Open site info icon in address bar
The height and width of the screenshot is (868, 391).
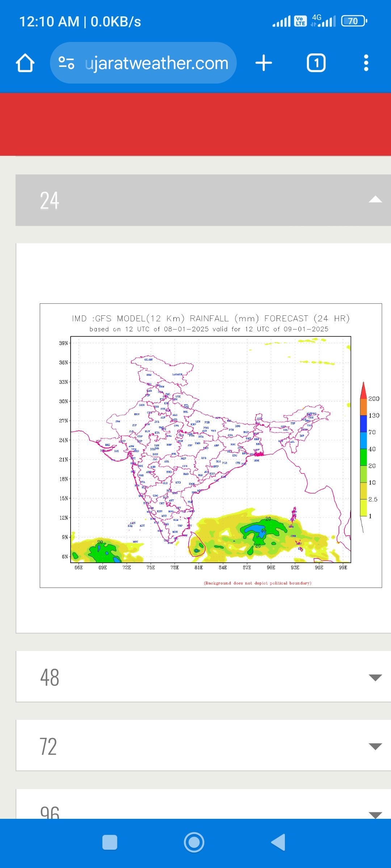[x=67, y=63]
